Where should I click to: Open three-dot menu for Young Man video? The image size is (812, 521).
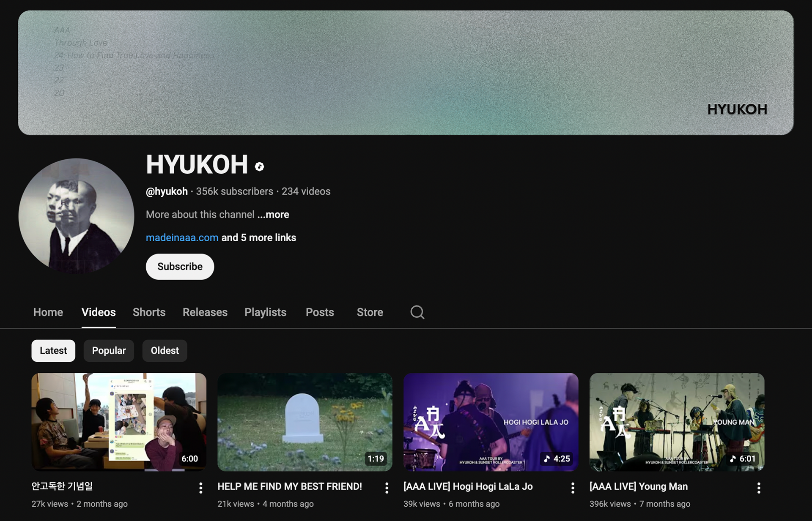(759, 488)
